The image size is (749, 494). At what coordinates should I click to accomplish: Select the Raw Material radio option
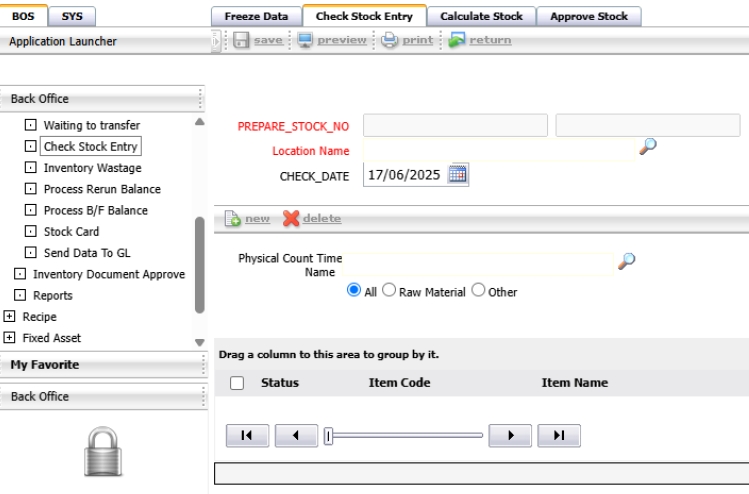tap(389, 290)
